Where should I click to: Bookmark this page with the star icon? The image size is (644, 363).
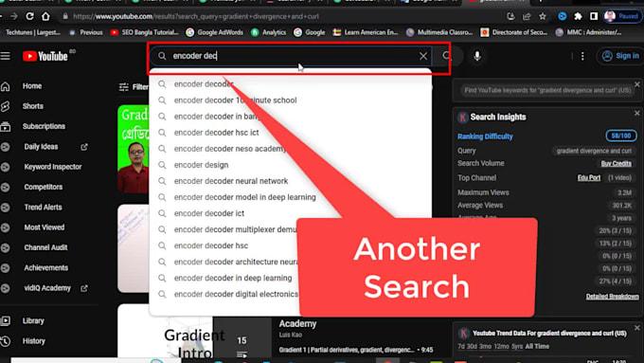[543, 16]
